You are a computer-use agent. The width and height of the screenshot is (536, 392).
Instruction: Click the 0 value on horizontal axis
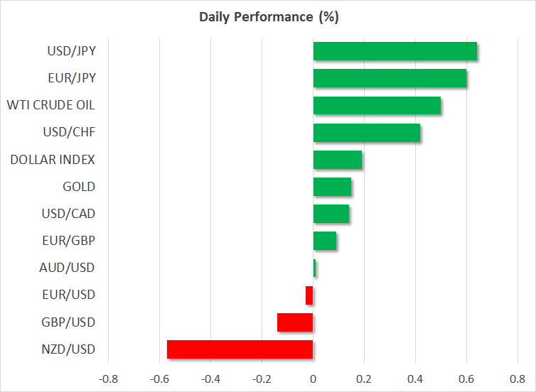coord(313,377)
